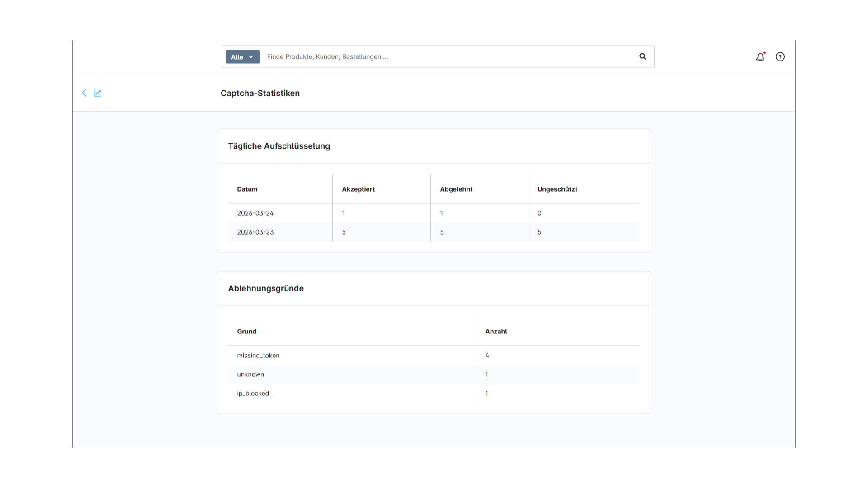Click the count for ip_blocked

(486, 394)
